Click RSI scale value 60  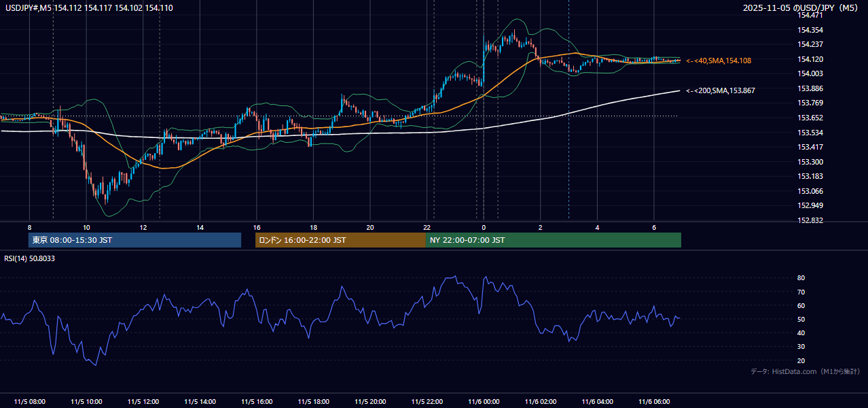(x=801, y=305)
